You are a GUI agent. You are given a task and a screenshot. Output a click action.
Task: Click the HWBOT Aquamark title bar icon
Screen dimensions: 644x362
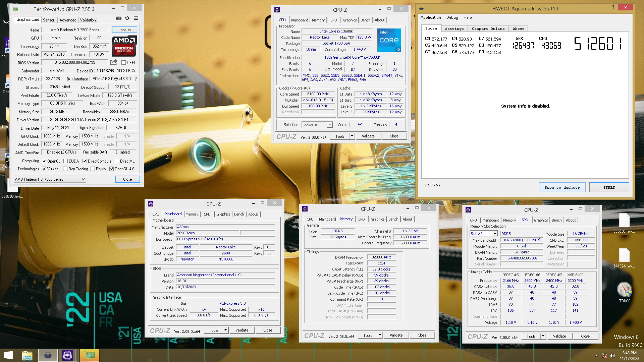[421, 8]
